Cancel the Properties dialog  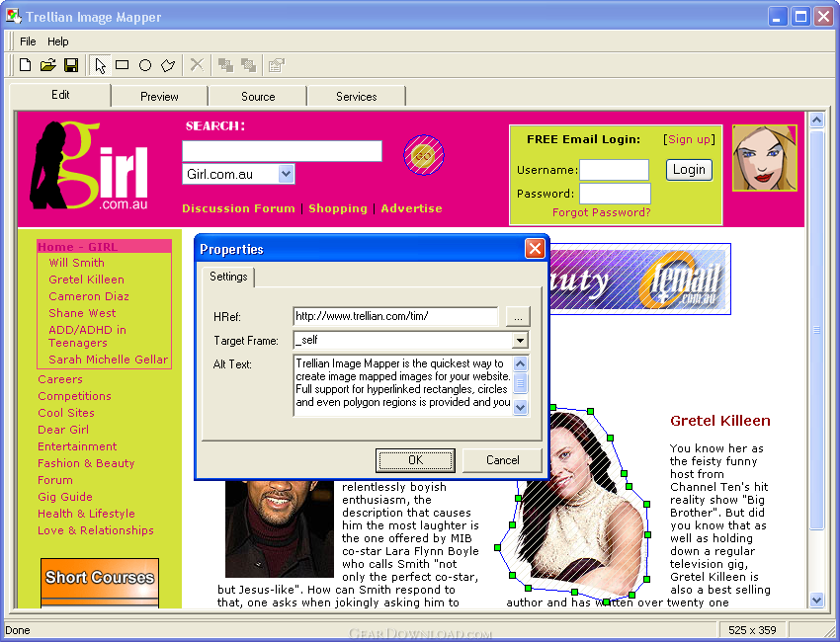pos(502,460)
